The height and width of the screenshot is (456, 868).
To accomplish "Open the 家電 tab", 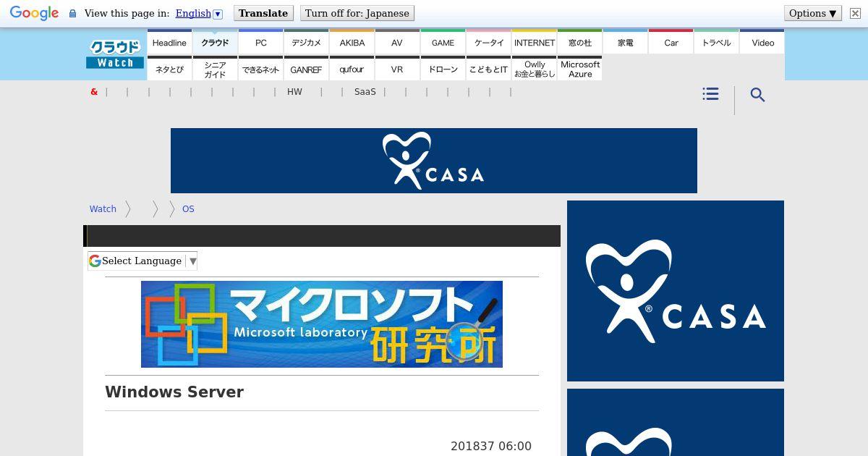I will (x=625, y=42).
